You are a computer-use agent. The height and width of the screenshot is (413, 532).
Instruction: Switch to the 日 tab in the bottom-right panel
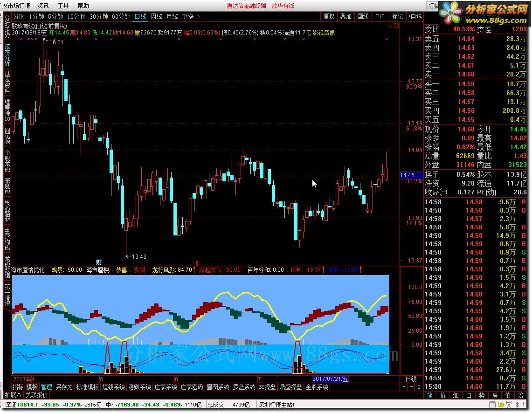coord(469,395)
